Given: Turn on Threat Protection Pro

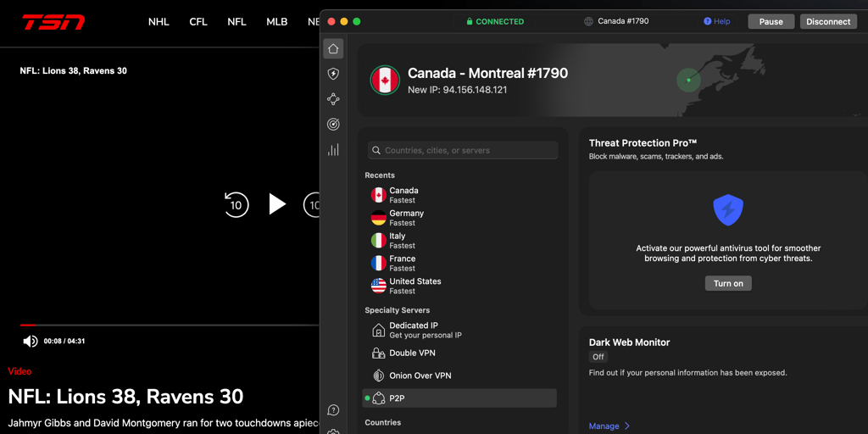Looking at the screenshot, I should pos(727,283).
